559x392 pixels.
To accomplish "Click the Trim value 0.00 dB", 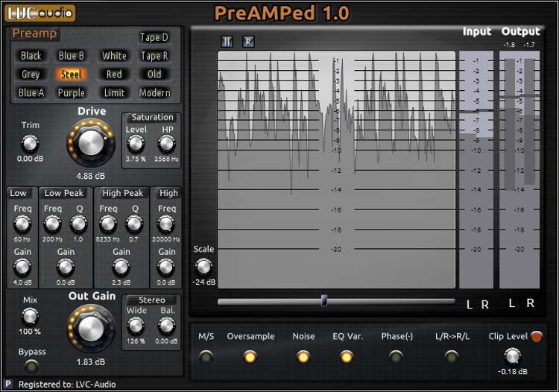I will 31,159.
